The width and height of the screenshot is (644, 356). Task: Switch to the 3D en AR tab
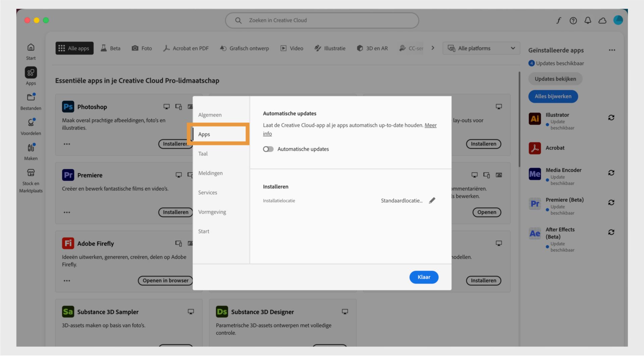(x=372, y=48)
